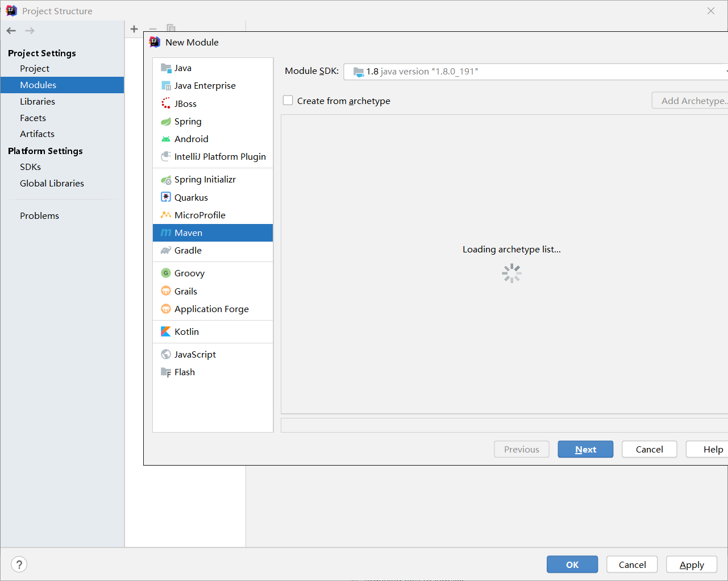
Task: Click the Kotlin logo icon
Action: click(x=166, y=331)
